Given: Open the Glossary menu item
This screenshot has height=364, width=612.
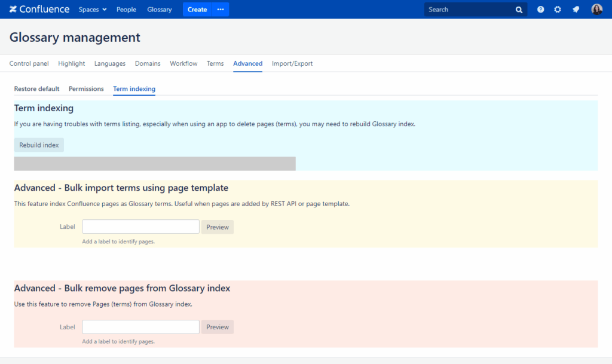Looking at the screenshot, I should coord(160,10).
